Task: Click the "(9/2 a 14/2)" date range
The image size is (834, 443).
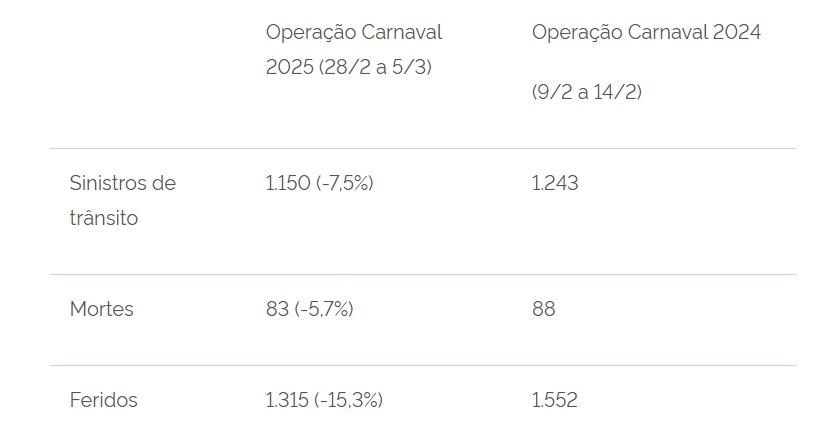Action: coord(586,93)
